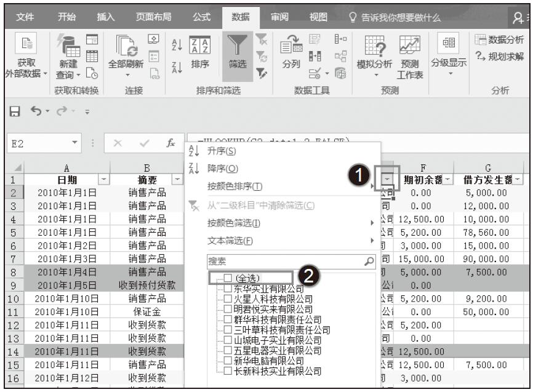Select the Text Filters (文本筛选) menu item

pyautogui.click(x=230, y=240)
